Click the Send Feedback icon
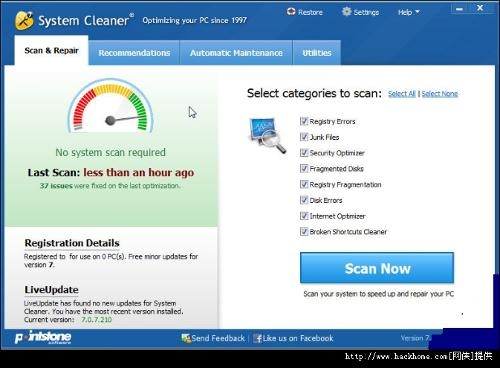This screenshot has height=368, width=500. [x=186, y=338]
